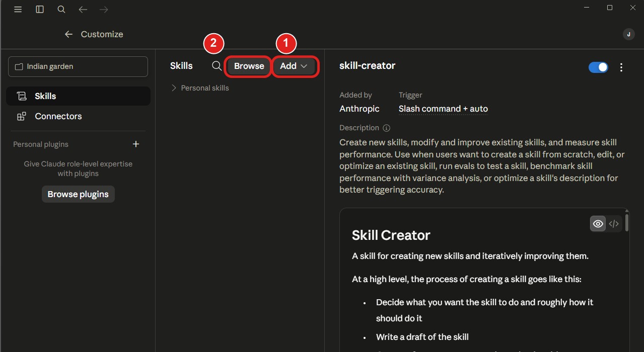Click the Browse skills button
This screenshot has height=352, width=644.
pos(249,66)
